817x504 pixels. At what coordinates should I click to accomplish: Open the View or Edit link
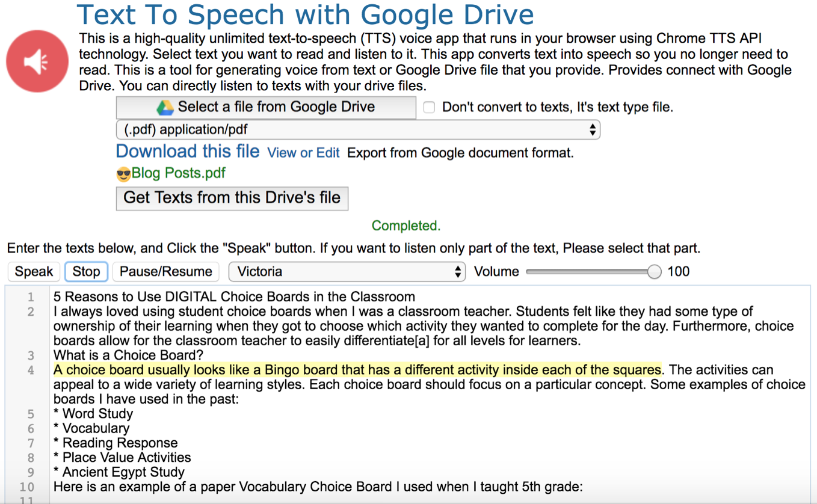click(x=303, y=153)
